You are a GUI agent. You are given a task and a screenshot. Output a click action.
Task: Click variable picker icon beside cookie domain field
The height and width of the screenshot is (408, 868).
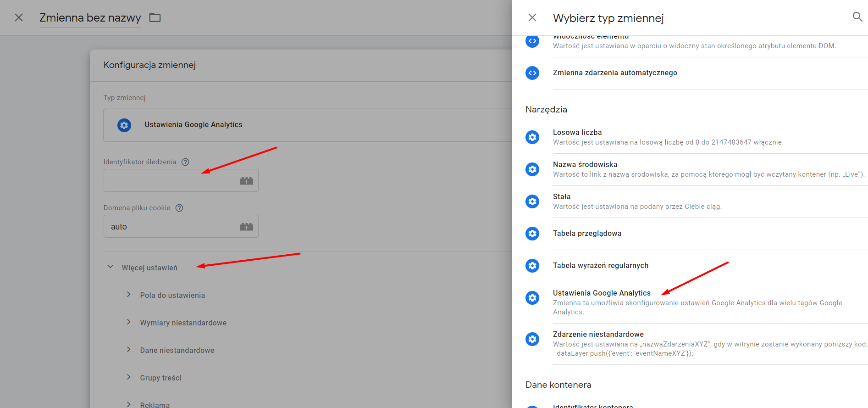coord(247,226)
